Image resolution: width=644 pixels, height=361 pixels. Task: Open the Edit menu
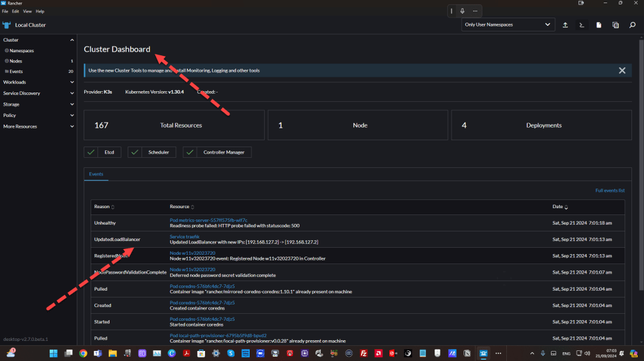[15, 11]
